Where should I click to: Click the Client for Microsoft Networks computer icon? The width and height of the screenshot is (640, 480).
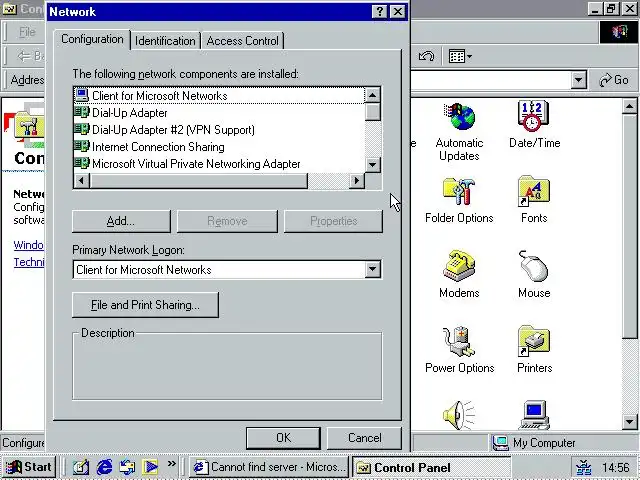click(82, 95)
